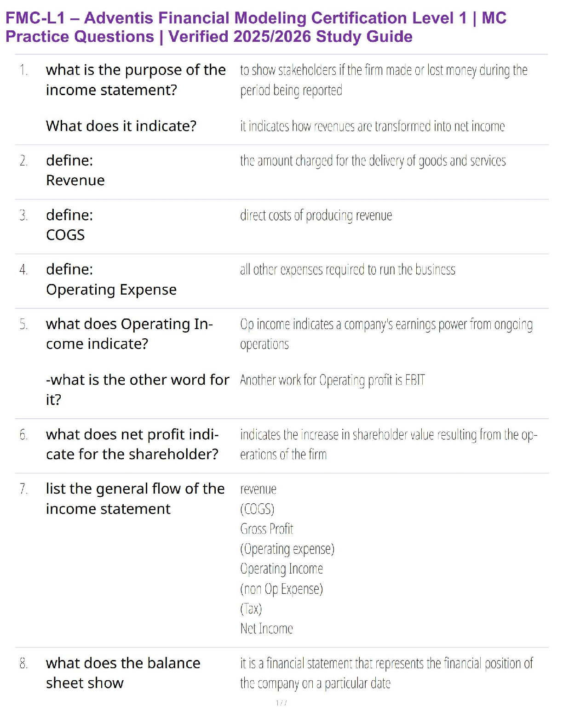Click 'Net Income' at the end of the flow list
This screenshot has height=728, width=563.
266,629
